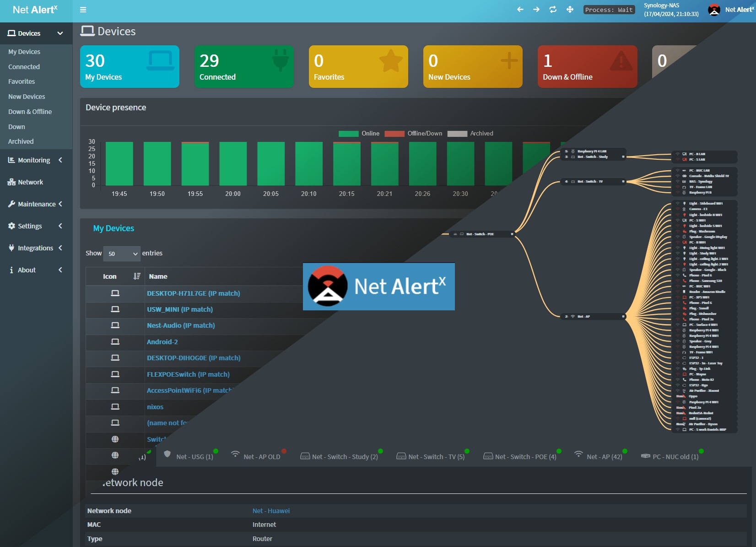Open the Show entries dropdown
The image size is (756, 547).
click(122, 254)
